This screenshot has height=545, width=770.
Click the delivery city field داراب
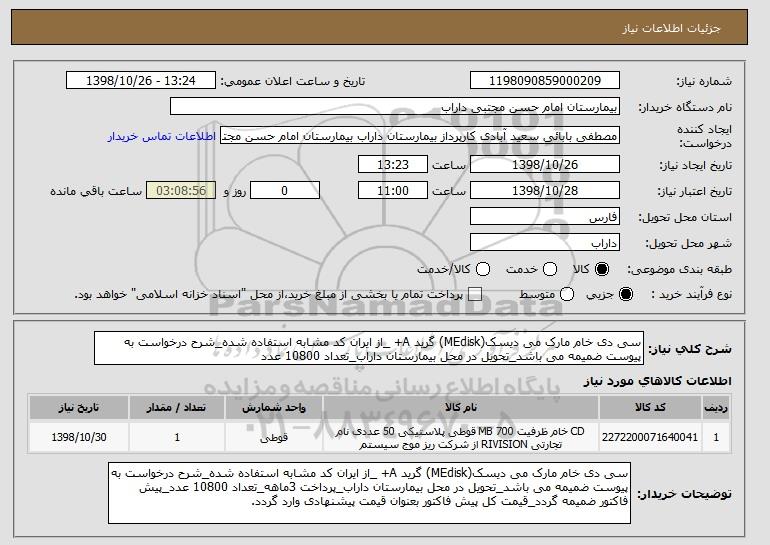tap(545, 243)
